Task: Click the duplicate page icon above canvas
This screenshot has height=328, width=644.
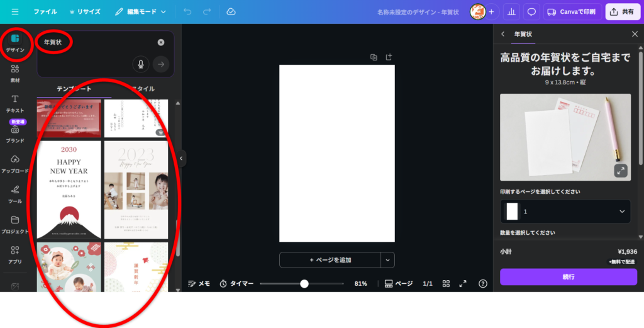Action: coord(374,57)
